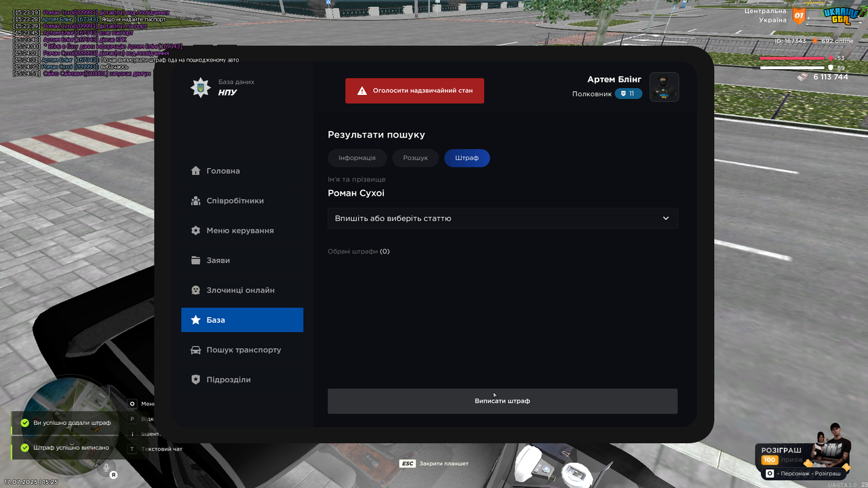Open the Співробітники section
Image resolution: width=868 pixels, height=488 pixels.
(x=242, y=201)
